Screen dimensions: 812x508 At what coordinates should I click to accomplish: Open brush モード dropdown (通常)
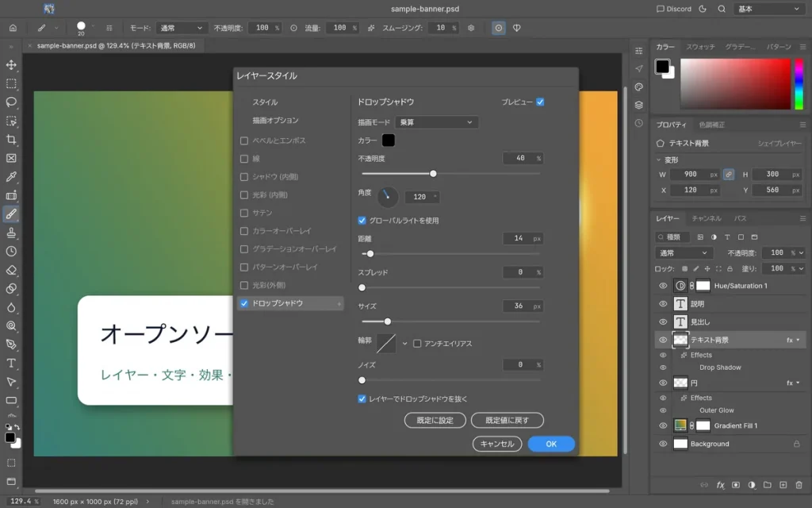click(x=182, y=28)
